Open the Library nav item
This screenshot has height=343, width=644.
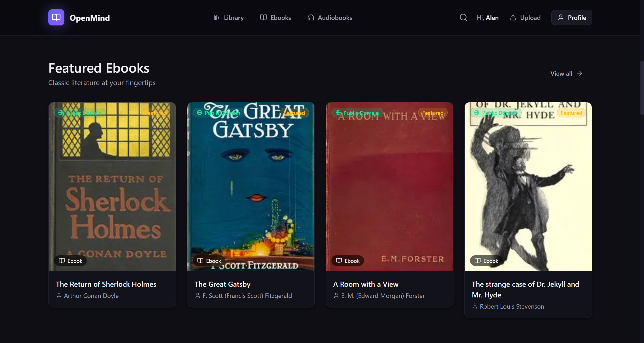229,18
